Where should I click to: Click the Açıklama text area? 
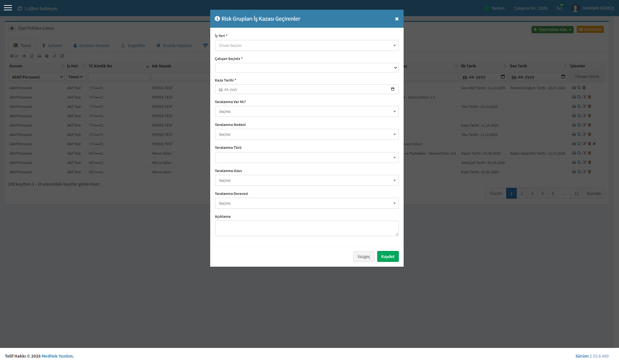coord(307,228)
